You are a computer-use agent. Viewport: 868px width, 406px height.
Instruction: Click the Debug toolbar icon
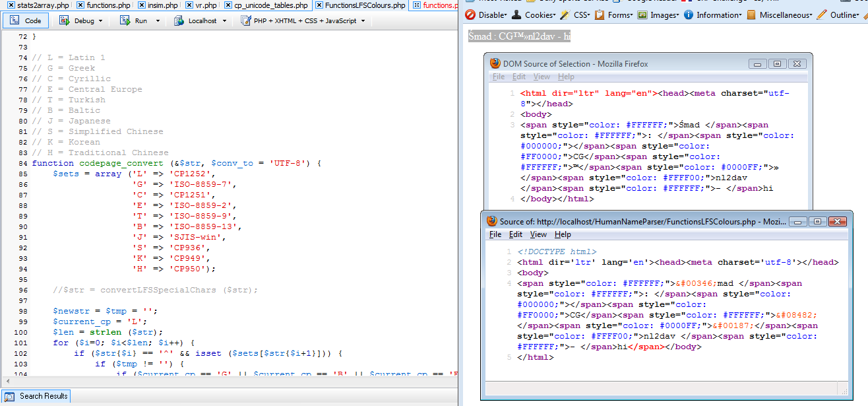[x=65, y=20]
